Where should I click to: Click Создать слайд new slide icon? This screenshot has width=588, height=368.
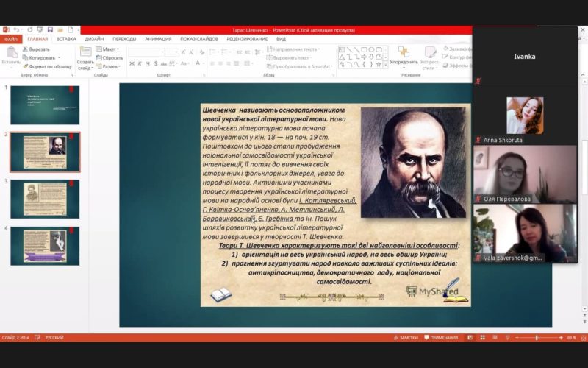[85, 54]
